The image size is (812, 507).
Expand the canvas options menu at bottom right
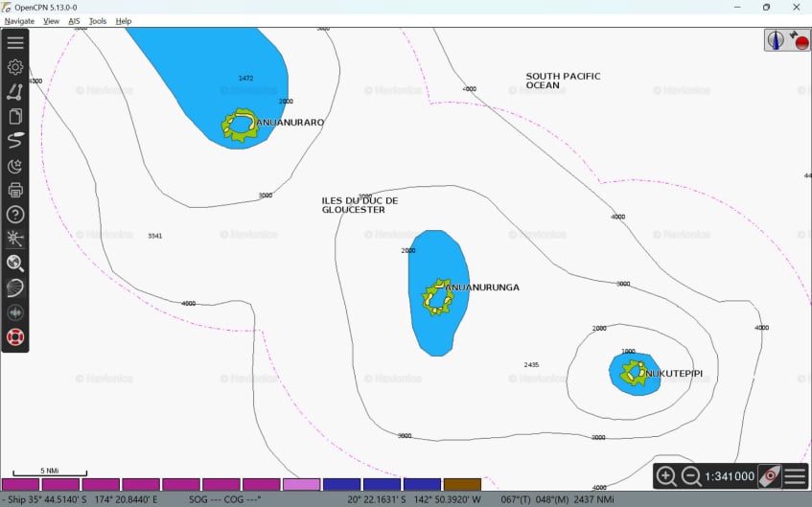[796, 476]
